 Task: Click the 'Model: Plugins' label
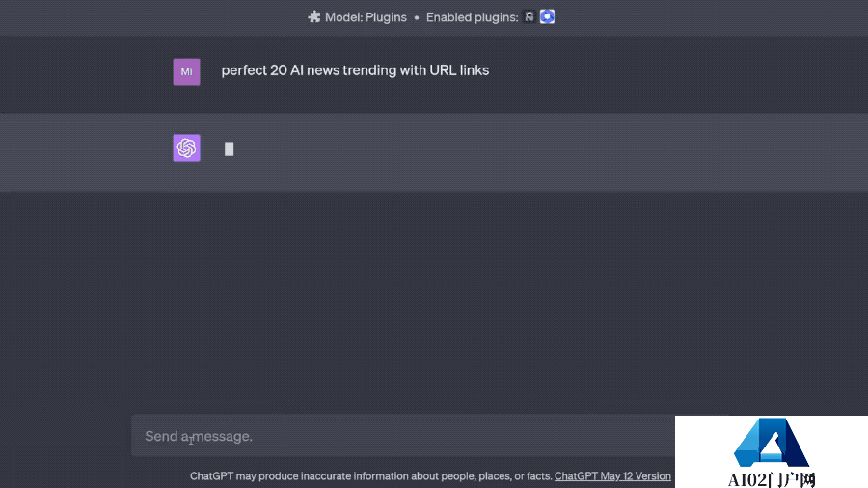pyautogui.click(x=365, y=16)
